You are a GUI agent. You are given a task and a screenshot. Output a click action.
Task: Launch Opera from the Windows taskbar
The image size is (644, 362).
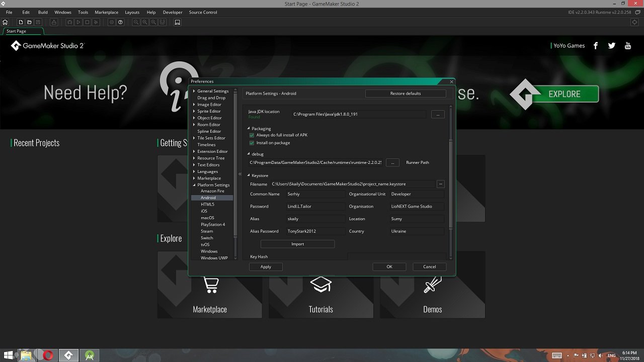(48, 355)
